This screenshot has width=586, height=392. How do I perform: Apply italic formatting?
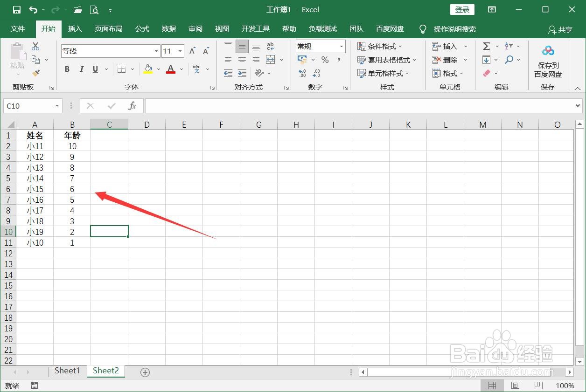point(81,69)
